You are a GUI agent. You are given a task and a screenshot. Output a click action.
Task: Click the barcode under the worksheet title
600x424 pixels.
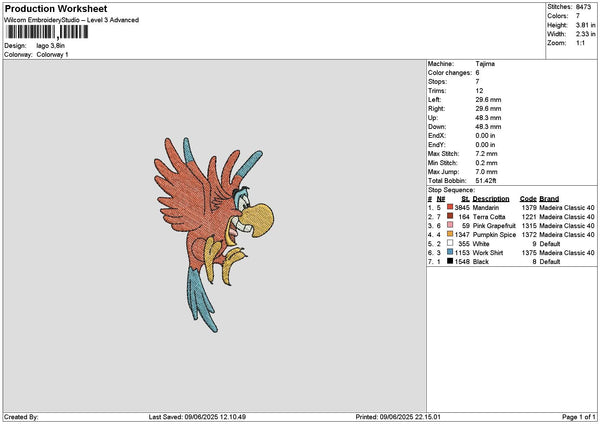point(47,32)
